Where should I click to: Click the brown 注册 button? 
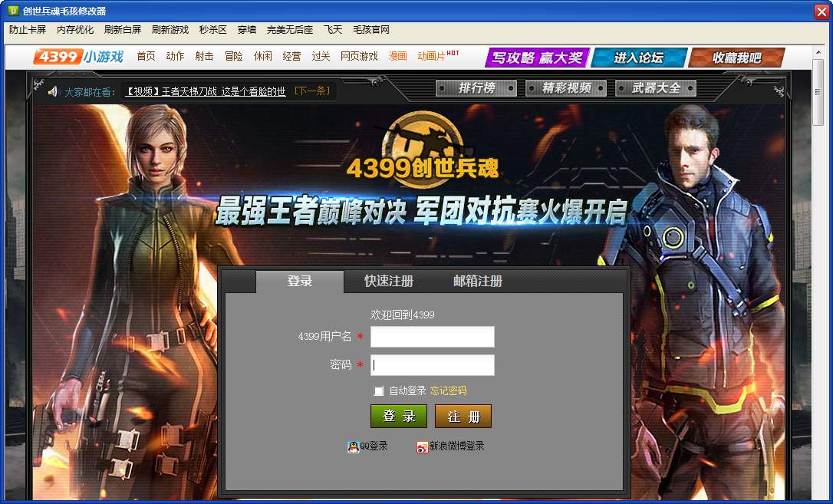[x=463, y=417]
